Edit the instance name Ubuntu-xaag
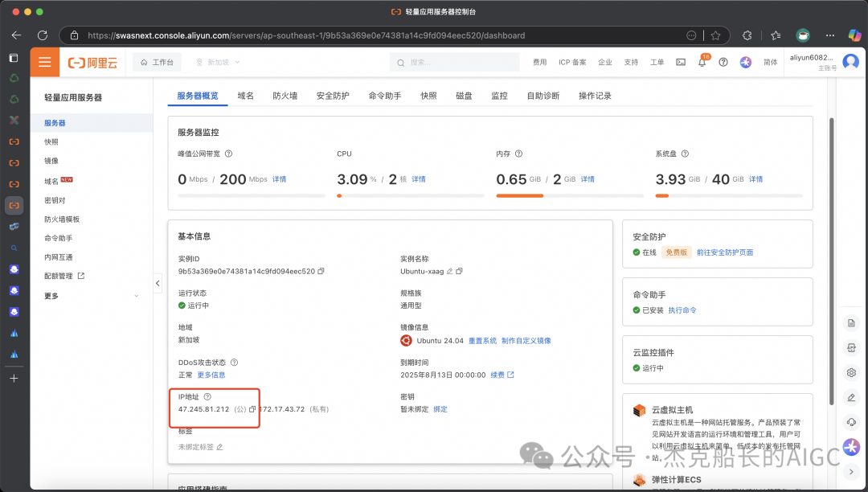This screenshot has width=868, height=492. pyautogui.click(x=450, y=271)
